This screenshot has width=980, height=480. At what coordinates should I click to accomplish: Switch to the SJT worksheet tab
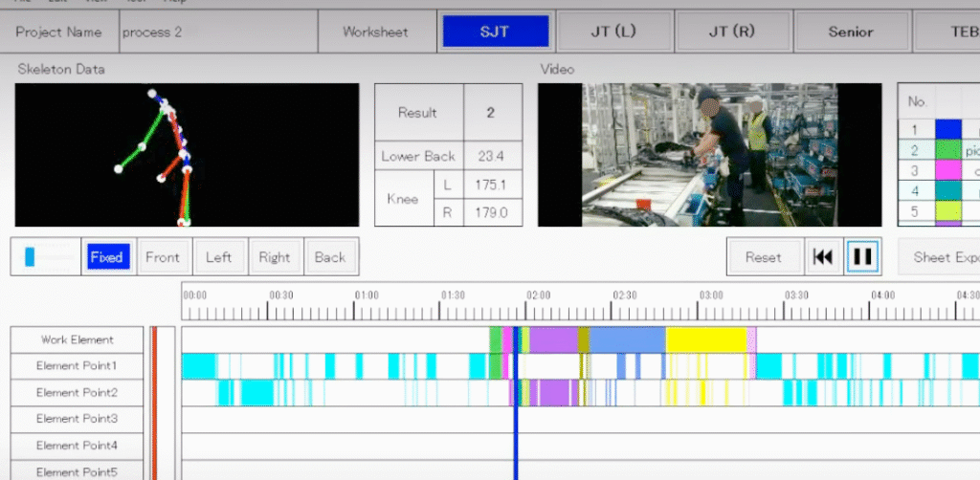click(x=495, y=32)
